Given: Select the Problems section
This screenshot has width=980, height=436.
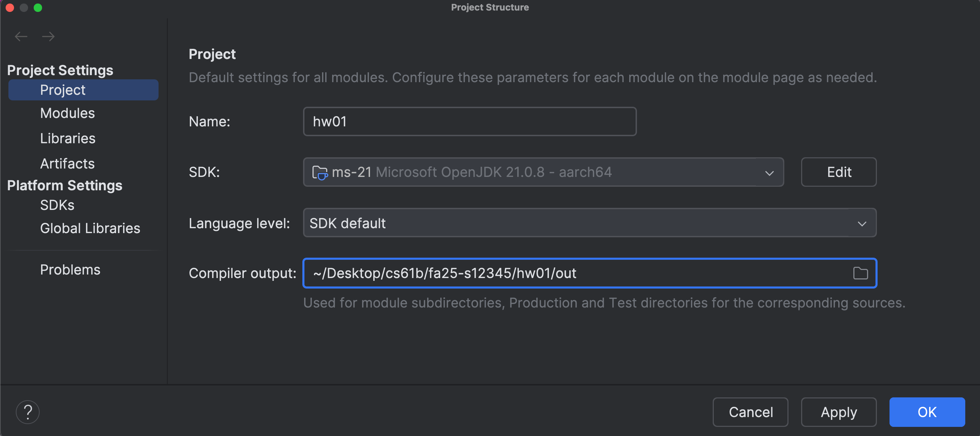Looking at the screenshot, I should (70, 269).
